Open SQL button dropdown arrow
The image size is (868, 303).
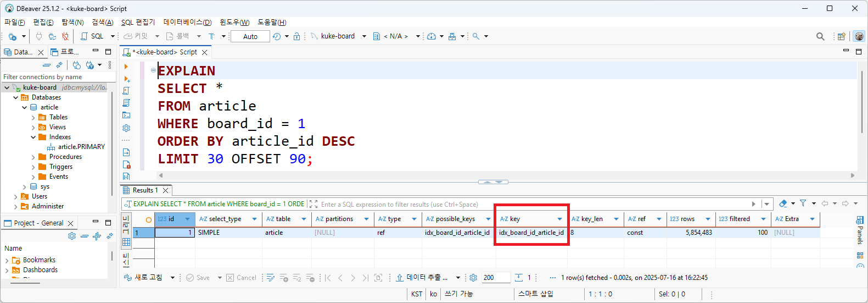[113, 36]
